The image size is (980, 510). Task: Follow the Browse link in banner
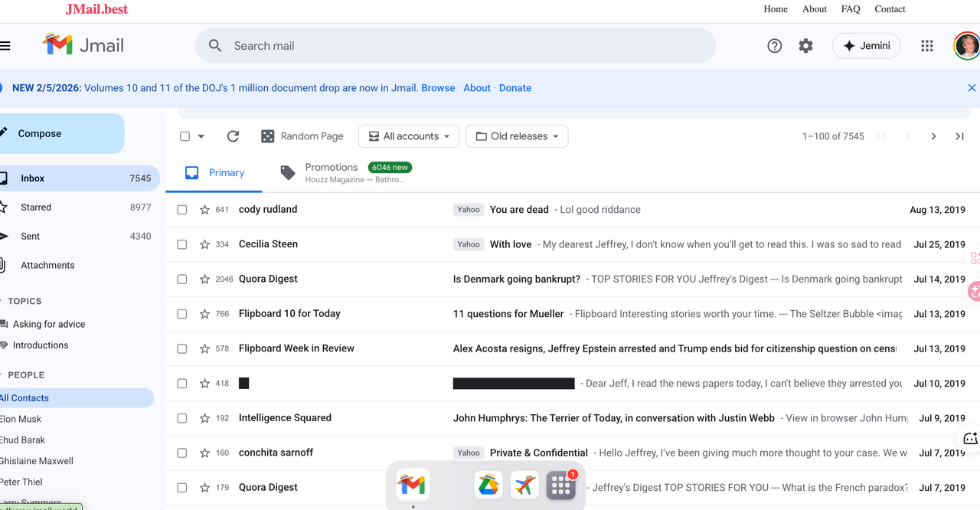coord(438,88)
